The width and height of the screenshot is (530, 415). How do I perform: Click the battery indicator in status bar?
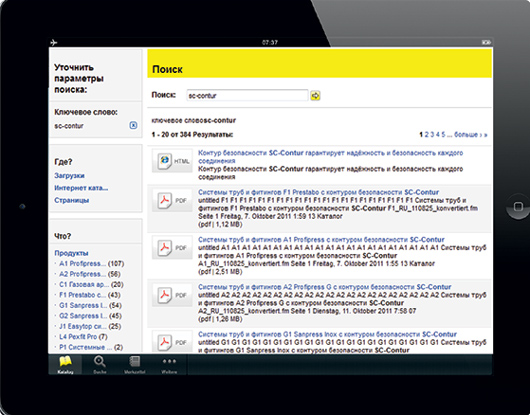click(x=486, y=43)
